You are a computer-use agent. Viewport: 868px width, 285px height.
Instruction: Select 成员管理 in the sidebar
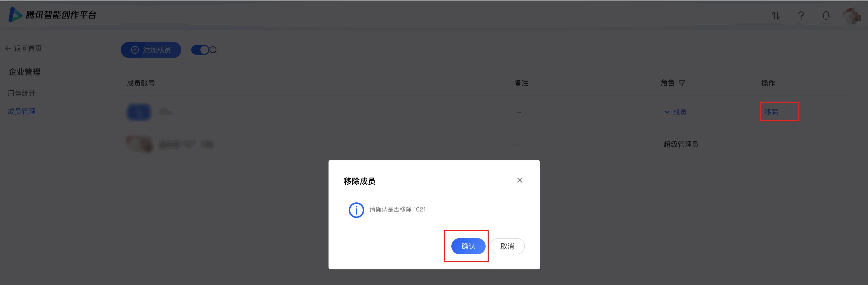coord(22,111)
